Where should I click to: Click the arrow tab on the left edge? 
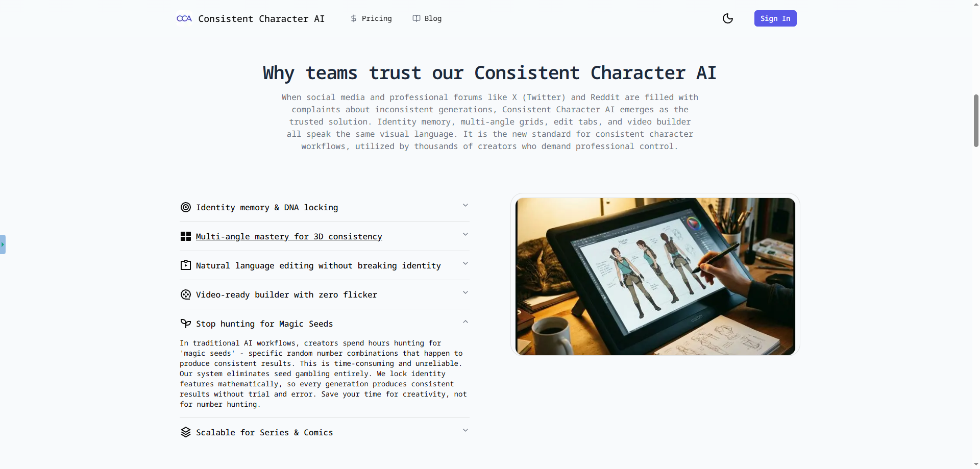tap(4, 244)
